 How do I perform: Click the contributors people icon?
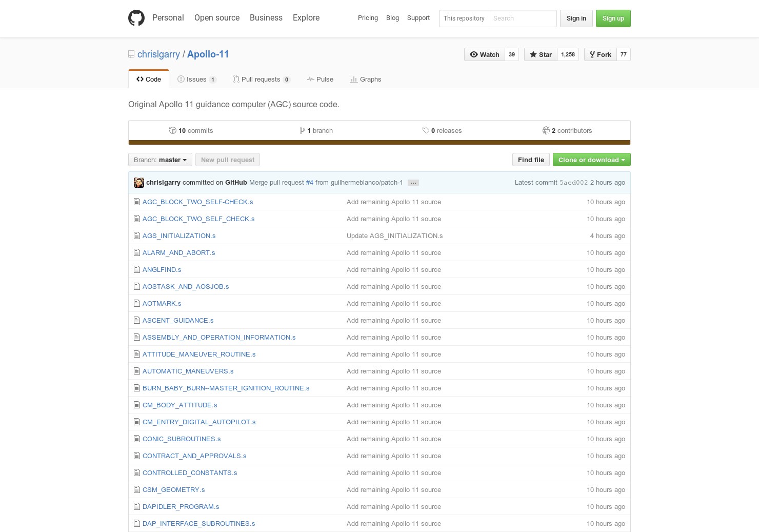pyautogui.click(x=546, y=131)
